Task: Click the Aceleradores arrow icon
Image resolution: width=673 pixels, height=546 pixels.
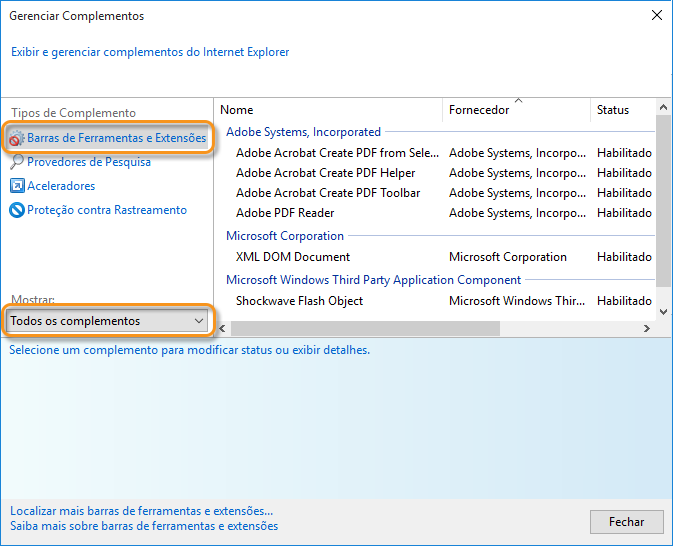Action: pyautogui.click(x=17, y=186)
